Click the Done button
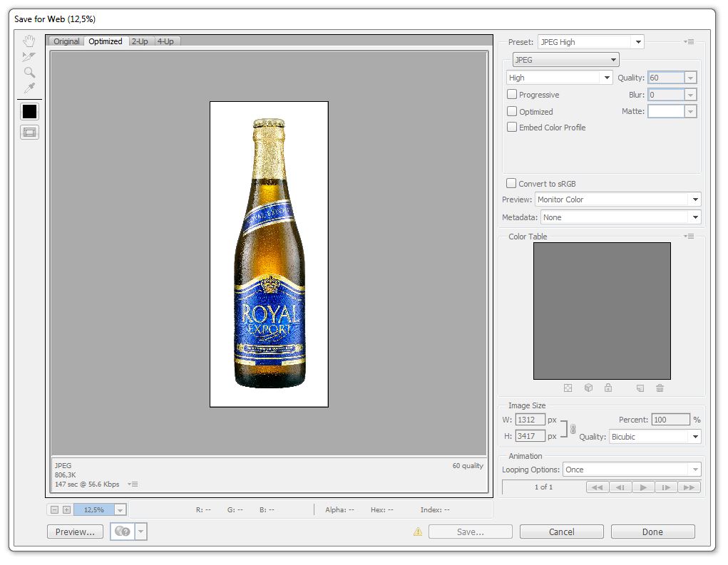The width and height of the screenshot is (728, 565). [652, 531]
